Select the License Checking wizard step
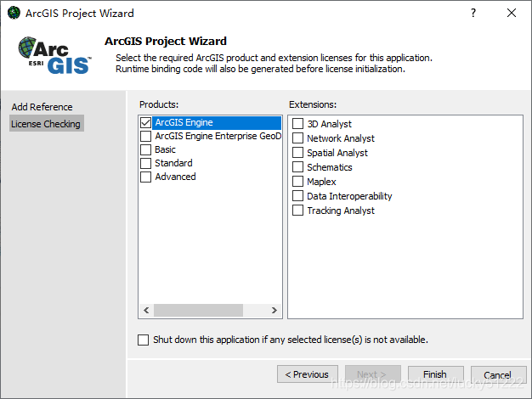The width and height of the screenshot is (532, 399). pyautogui.click(x=46, y=124)
